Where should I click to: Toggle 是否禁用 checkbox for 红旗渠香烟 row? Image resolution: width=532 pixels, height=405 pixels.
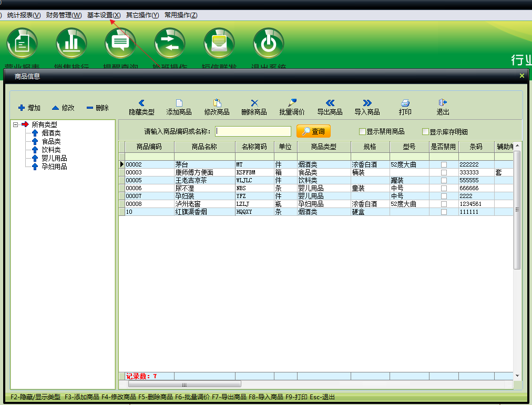pyautogui.click(x=444, y=212)
